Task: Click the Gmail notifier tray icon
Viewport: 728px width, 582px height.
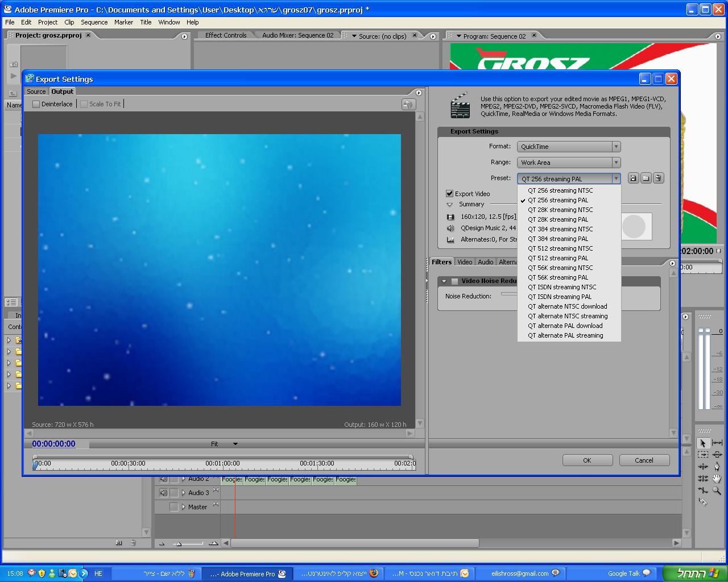Action: coord(32,573)
